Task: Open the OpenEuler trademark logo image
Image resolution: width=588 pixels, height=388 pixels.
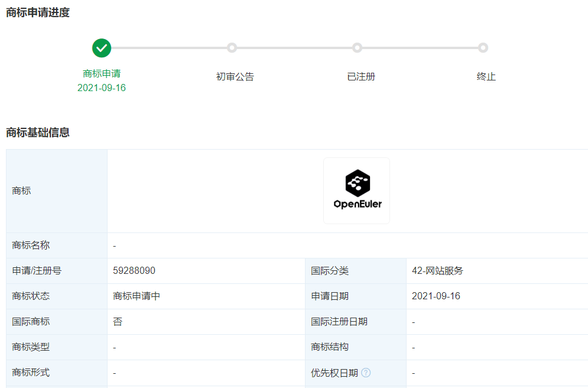Action: coord(356,190)
